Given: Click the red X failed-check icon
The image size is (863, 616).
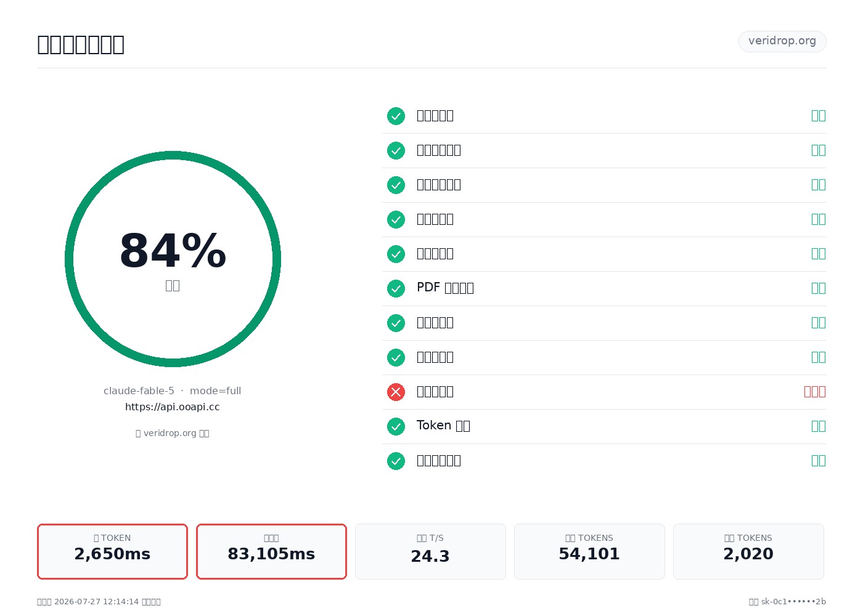Looking at the screenshot, I should [x=396, y=392].
